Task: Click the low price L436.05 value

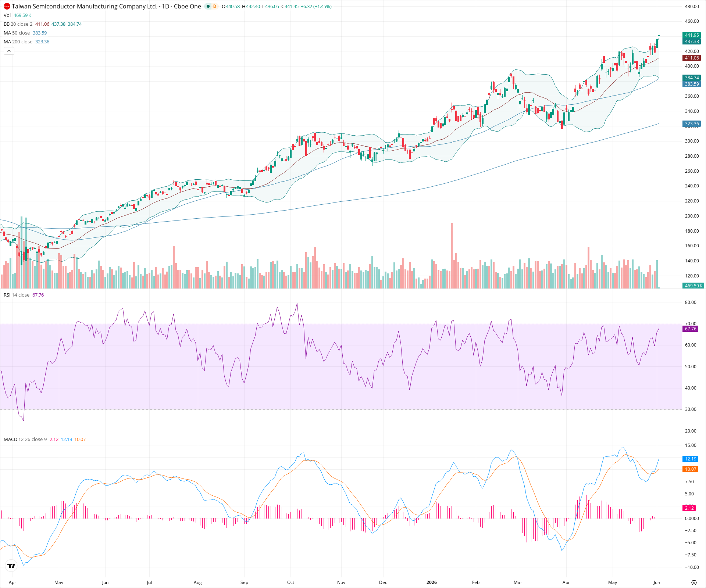Action: 271,7
